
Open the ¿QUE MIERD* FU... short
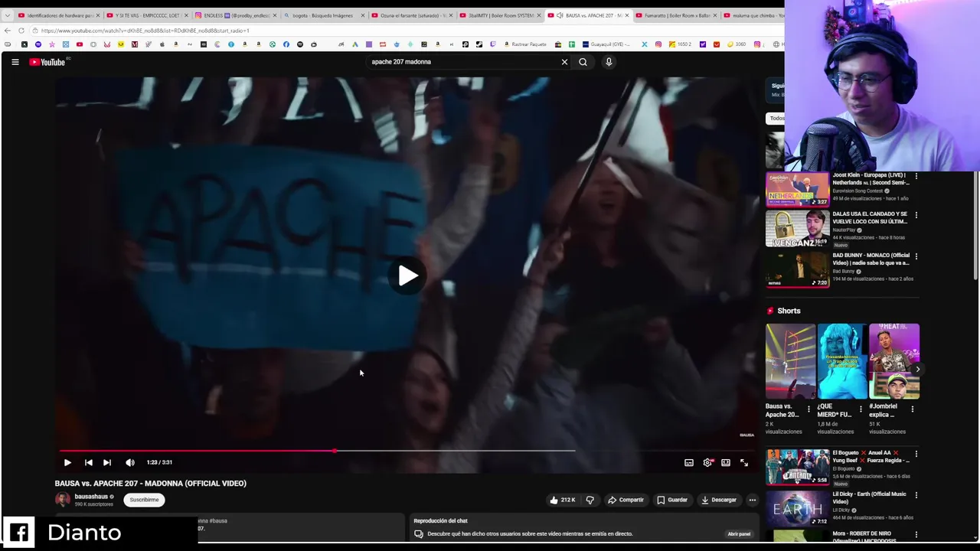coord(842,361)
